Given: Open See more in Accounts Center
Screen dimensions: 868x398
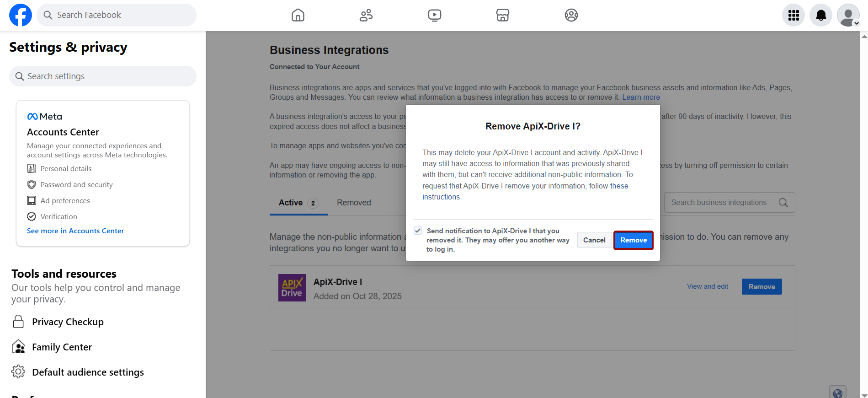Looking at the screenshot, I should 75,231.
